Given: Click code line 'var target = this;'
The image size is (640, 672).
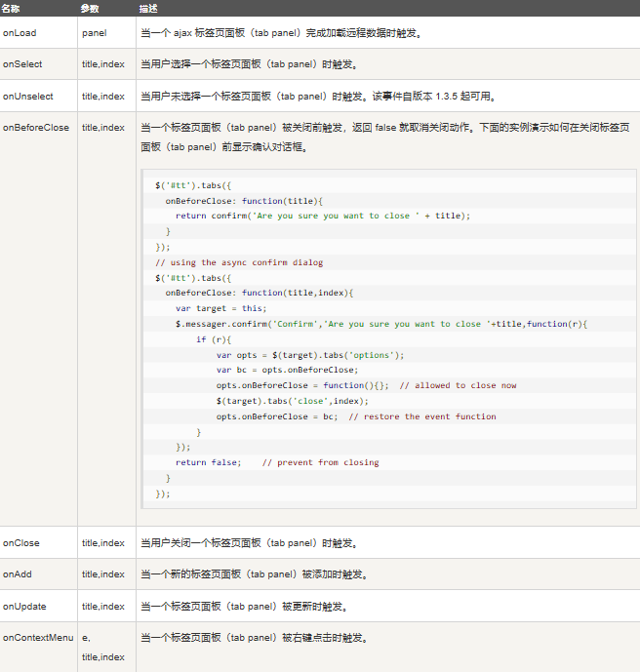Looking at the screenshot, I should (221, 308).
